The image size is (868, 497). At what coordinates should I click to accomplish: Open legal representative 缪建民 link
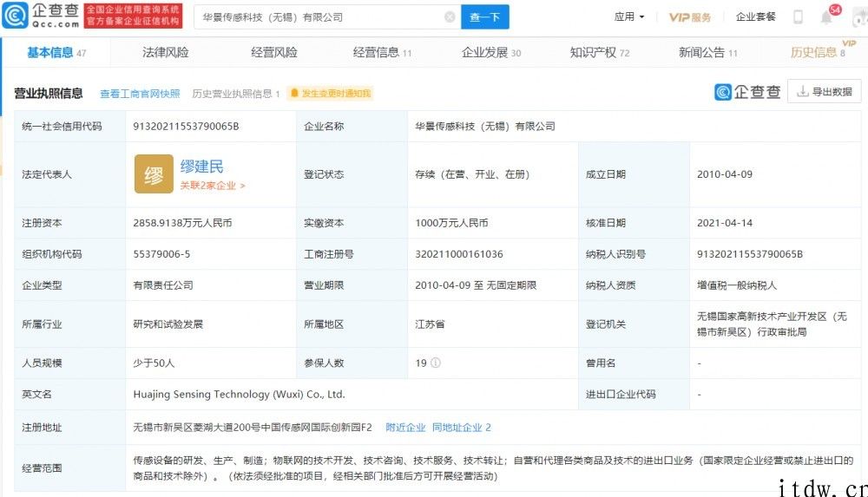(x=202, y=166)
